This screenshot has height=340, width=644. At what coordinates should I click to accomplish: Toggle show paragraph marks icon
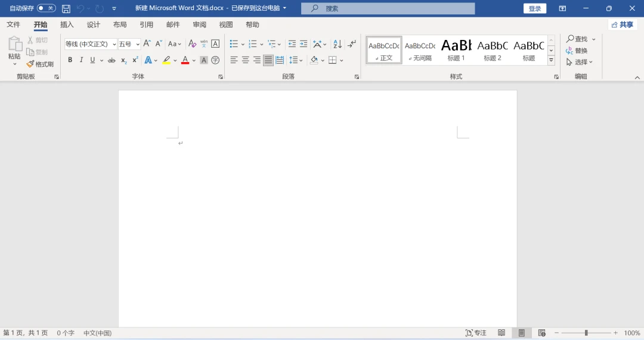352,44
